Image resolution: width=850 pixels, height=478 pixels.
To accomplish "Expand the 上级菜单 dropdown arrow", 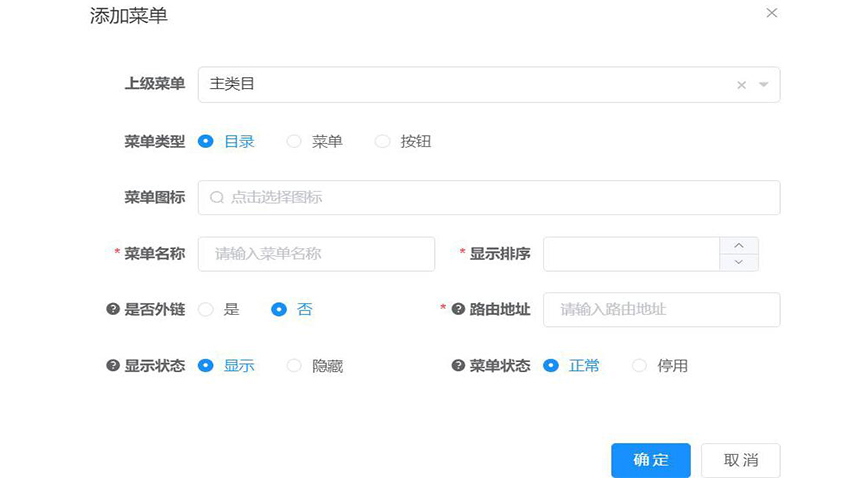I will (763, 85).
